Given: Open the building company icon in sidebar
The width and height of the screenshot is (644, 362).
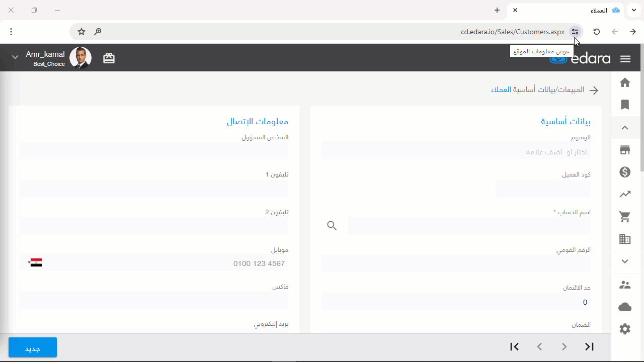Looking at the screenshot, I should (625, 239).
